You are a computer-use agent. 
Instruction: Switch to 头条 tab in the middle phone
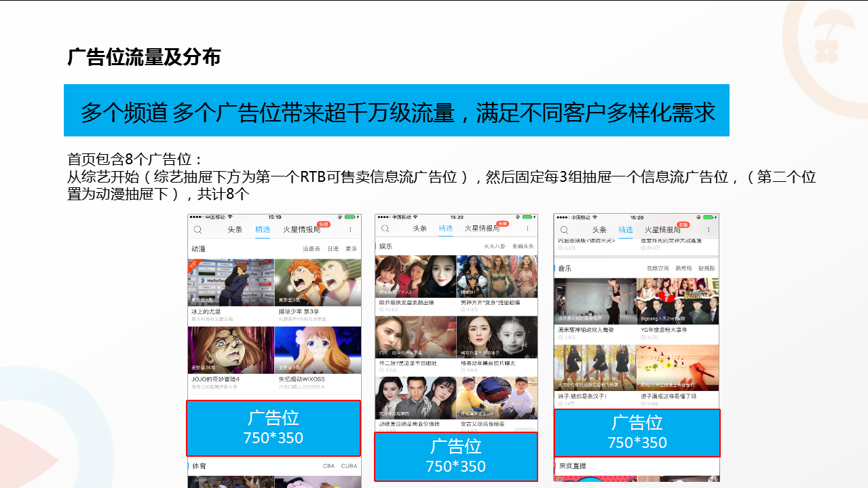[x=420, y=229]
